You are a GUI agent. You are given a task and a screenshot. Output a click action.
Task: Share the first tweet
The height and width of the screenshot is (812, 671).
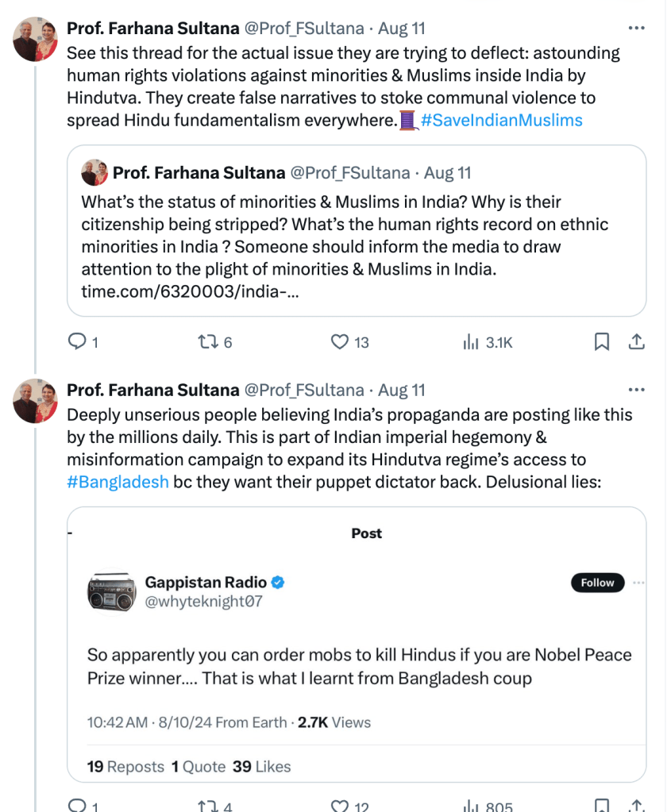pyautogui.click(x=636, y=342)
